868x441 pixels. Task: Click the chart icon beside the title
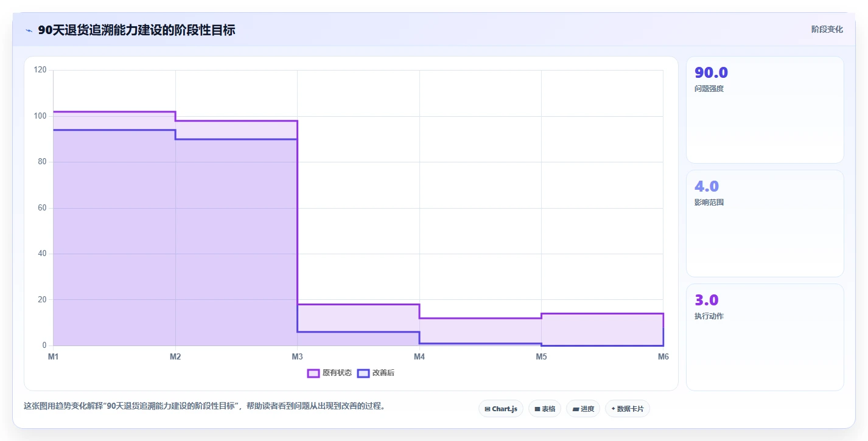pos(29,30)
